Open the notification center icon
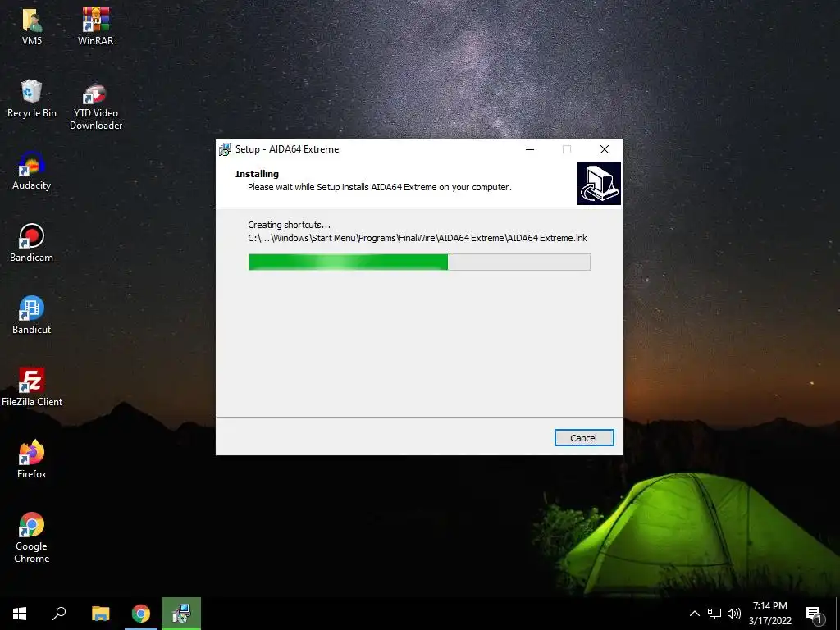The image size is (840, 630). [x=814, y=614]
